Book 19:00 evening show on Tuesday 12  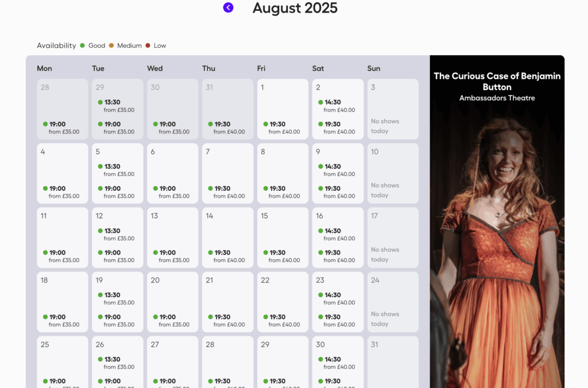coord(116,256)
